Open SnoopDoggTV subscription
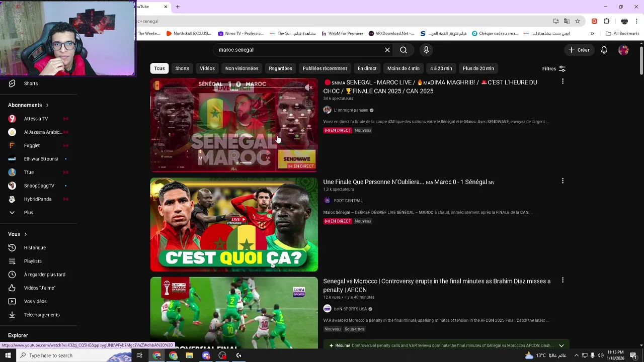 38,186
